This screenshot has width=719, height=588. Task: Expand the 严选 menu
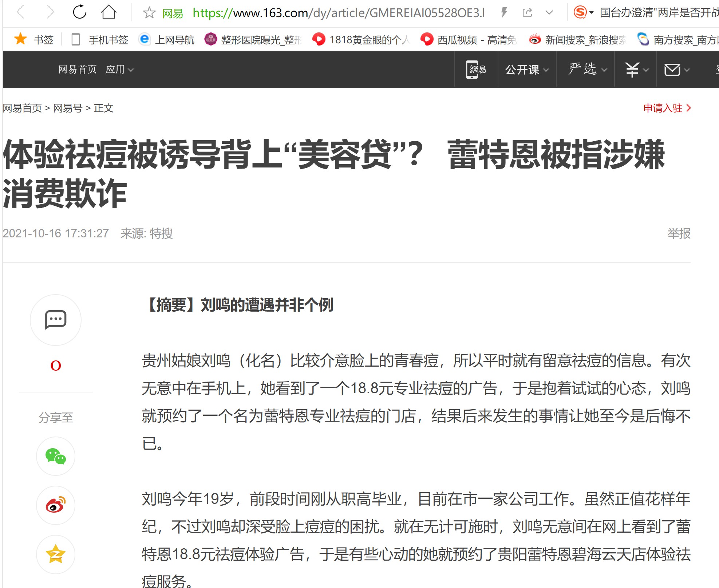pos(587,69)
